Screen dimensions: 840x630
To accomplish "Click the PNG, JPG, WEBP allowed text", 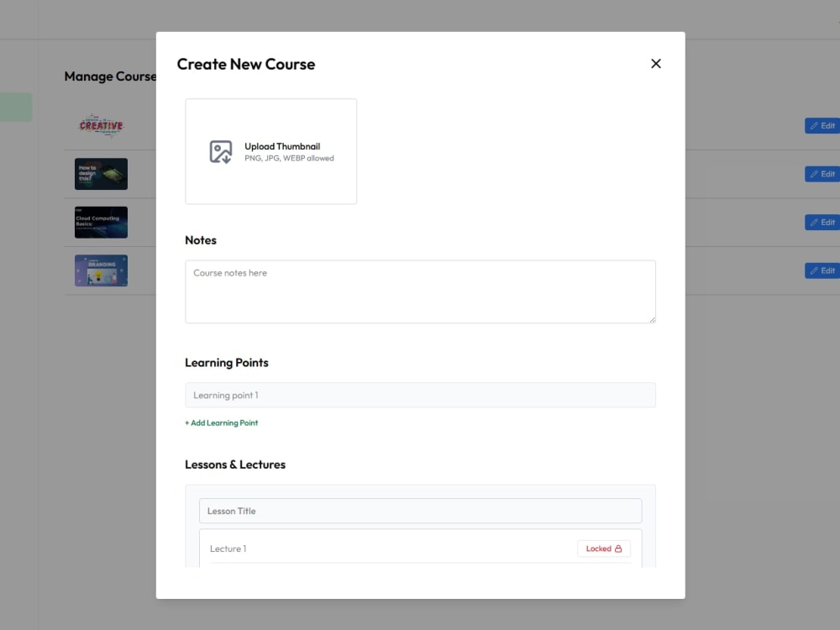I will [x=289, y=158].
